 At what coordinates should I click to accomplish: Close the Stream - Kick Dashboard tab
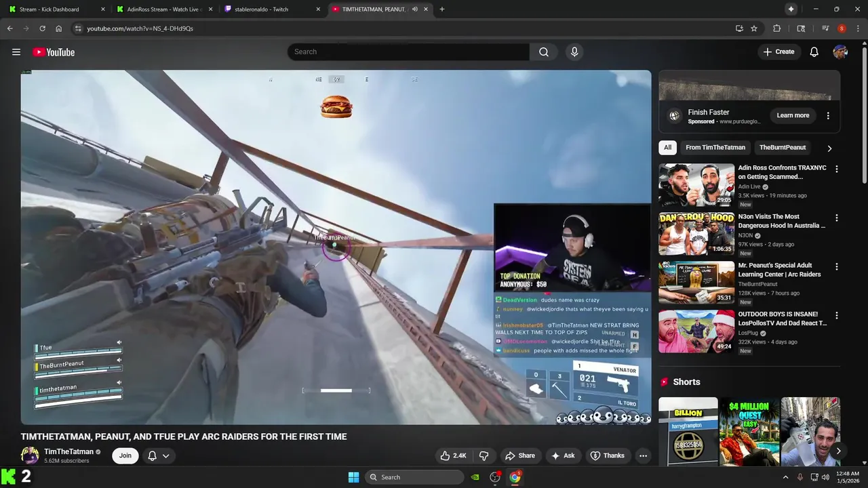(x=103, y=9)
